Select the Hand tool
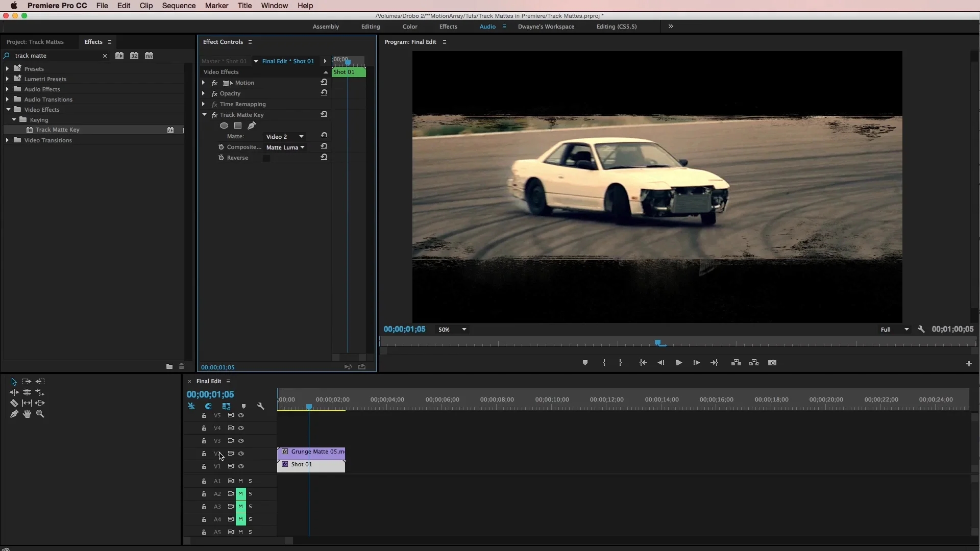The width and height of the screenshot is (980, 551). (27, 414)
